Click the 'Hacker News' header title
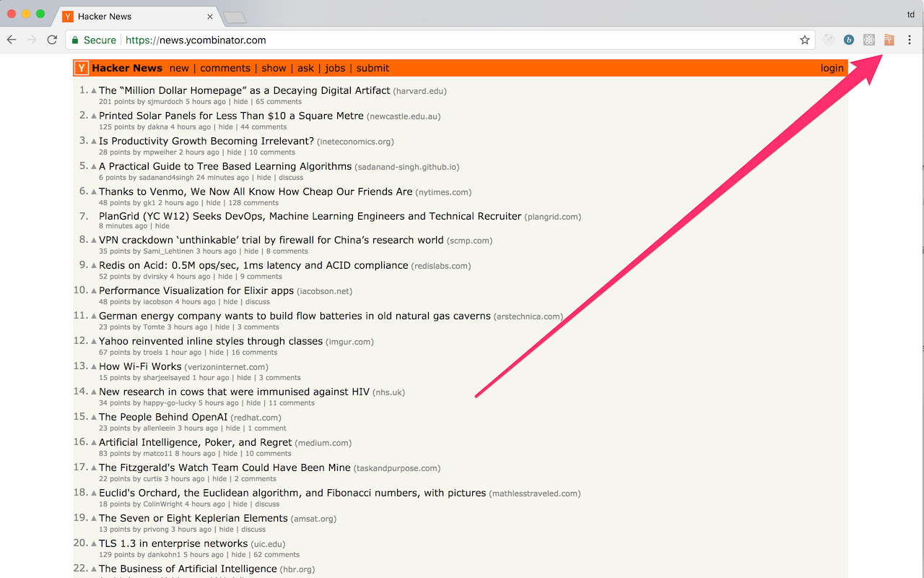Screen dimensions: 924x578 (x=127, y=68)
